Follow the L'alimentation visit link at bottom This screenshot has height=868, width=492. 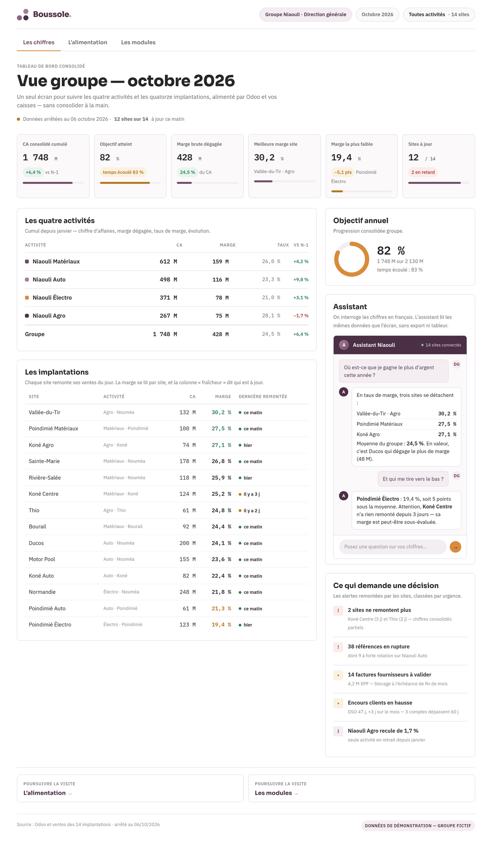tap(130, 788)
